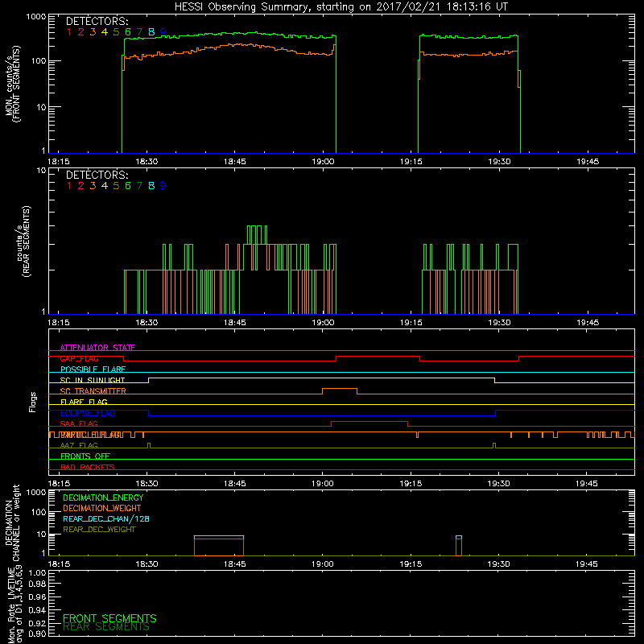Click the vertical Flags axis title
644x644 pixels.
[x=33, y=402]
